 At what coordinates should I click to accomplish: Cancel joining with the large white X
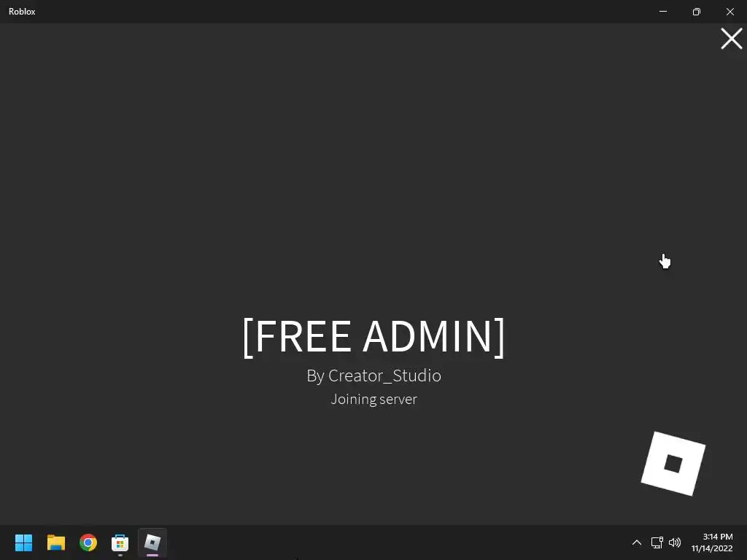731,39
